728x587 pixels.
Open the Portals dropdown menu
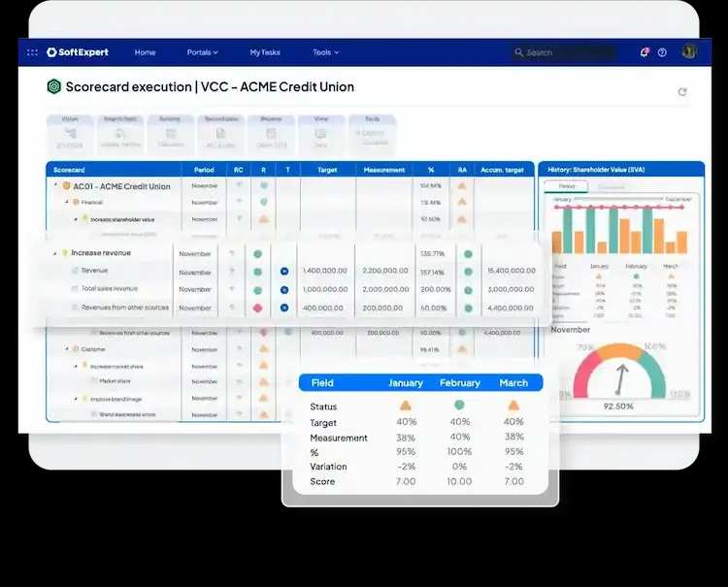point(202,52)
